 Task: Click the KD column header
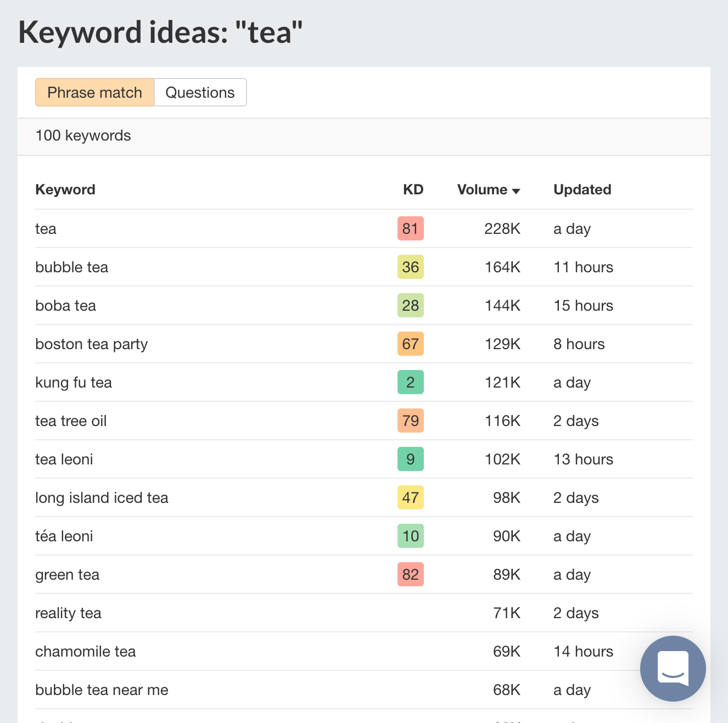413,190
